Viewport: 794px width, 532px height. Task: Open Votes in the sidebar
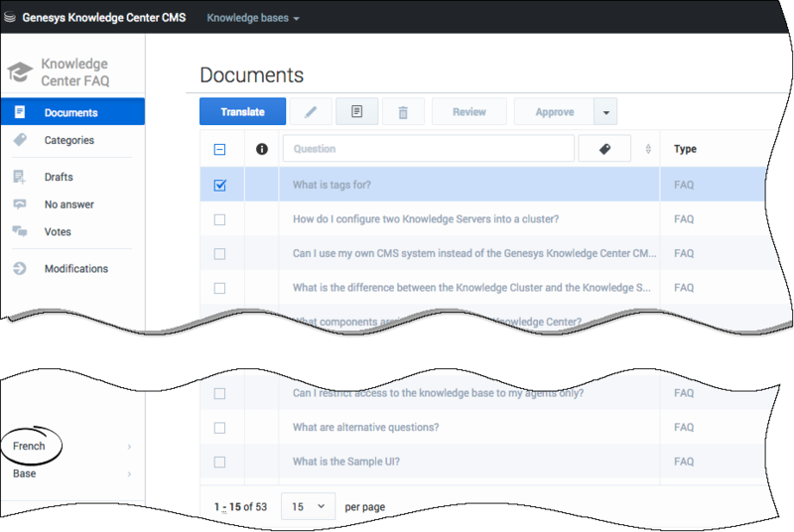tap(58, 232)
